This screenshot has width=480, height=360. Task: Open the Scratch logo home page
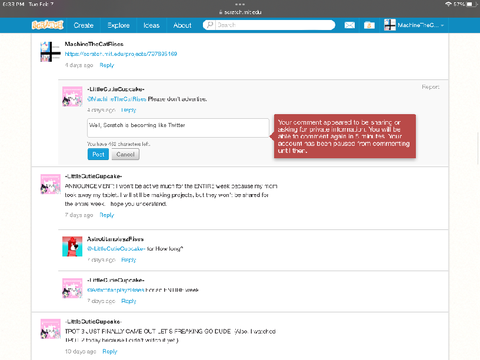[47, 25]
